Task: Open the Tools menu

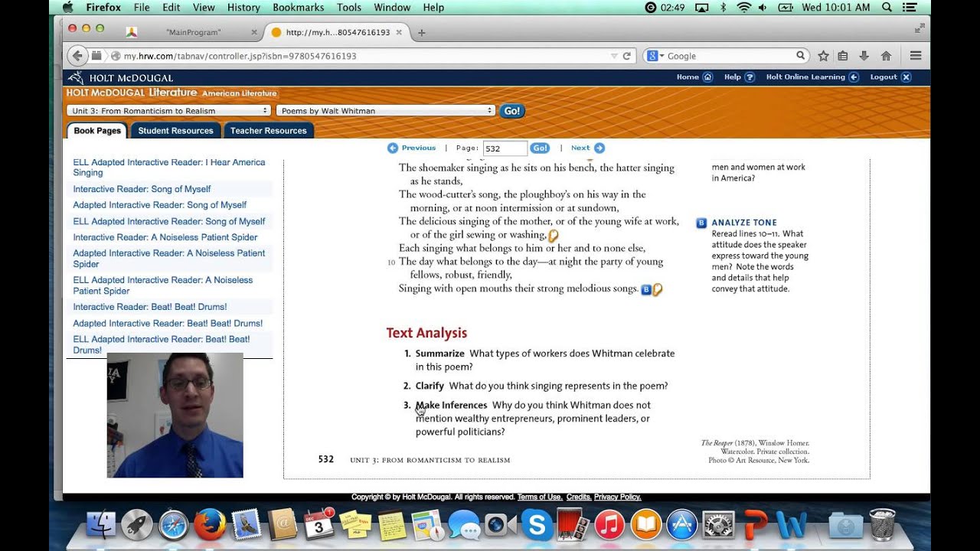Action: click(349, 8)
